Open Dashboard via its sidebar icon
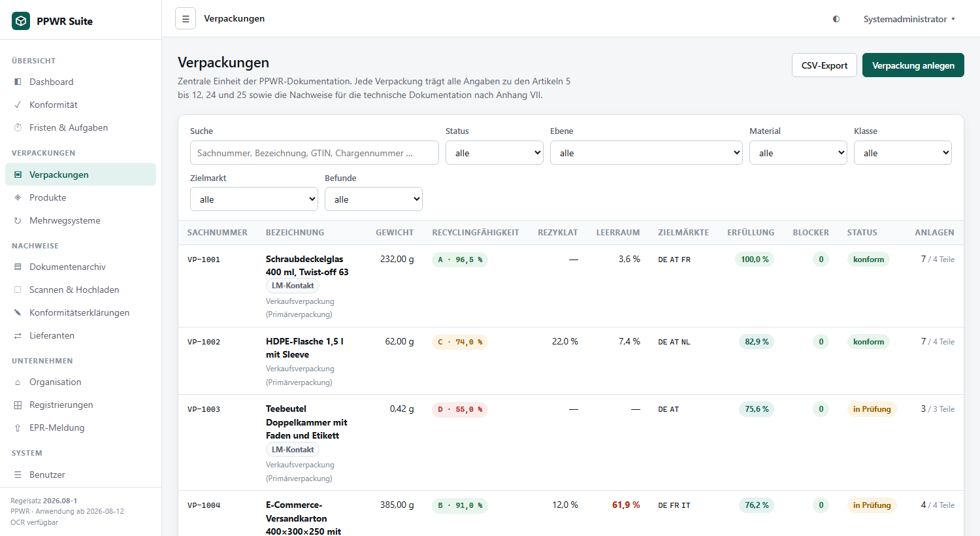This screenshot has width=980, height=536. tap(18, 82)
